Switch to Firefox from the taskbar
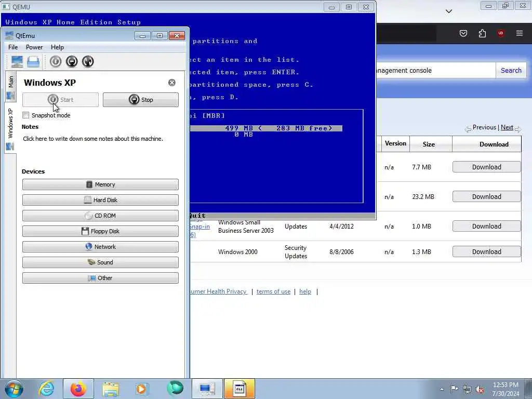Image resolution: width=532 pixels, height=399 pixels. 78,389
